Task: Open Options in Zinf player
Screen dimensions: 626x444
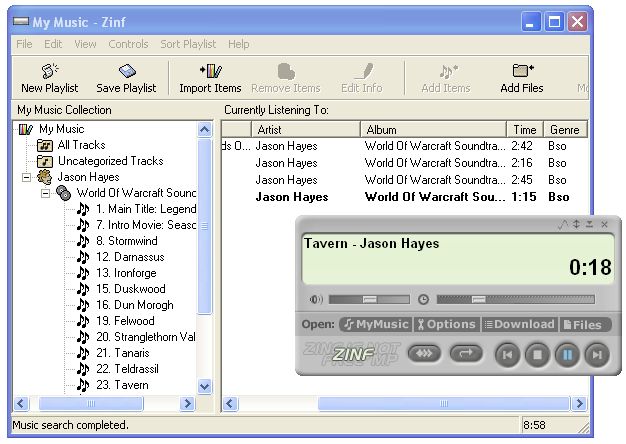Action: click(447, 324)
